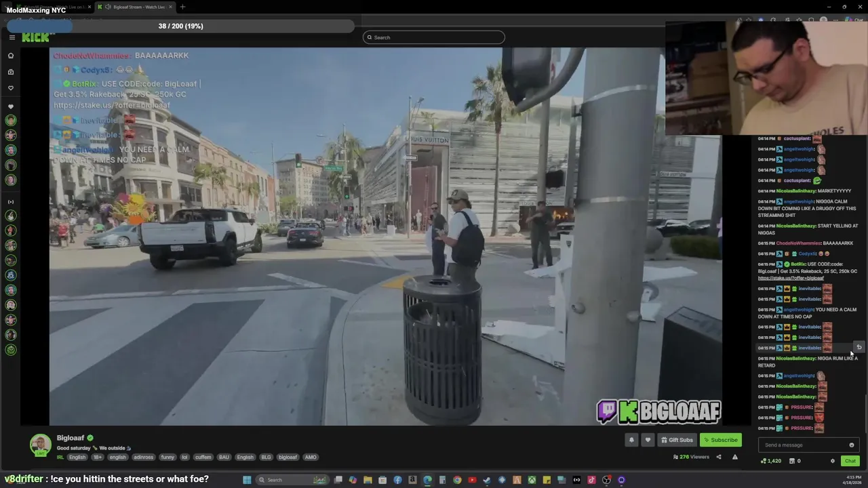
Task: Click ChodeNoWhammies username in chat
Action: [798, 243]
